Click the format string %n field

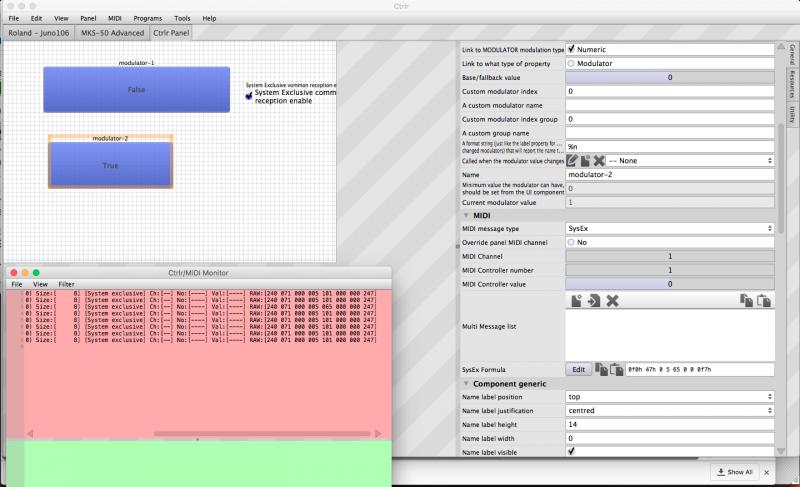point(670,146)
